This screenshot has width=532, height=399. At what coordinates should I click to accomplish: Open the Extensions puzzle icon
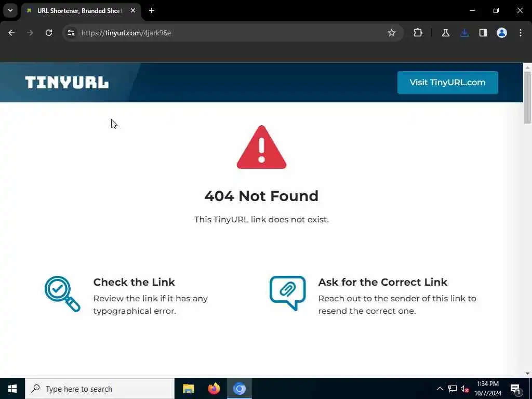point(418,33)
